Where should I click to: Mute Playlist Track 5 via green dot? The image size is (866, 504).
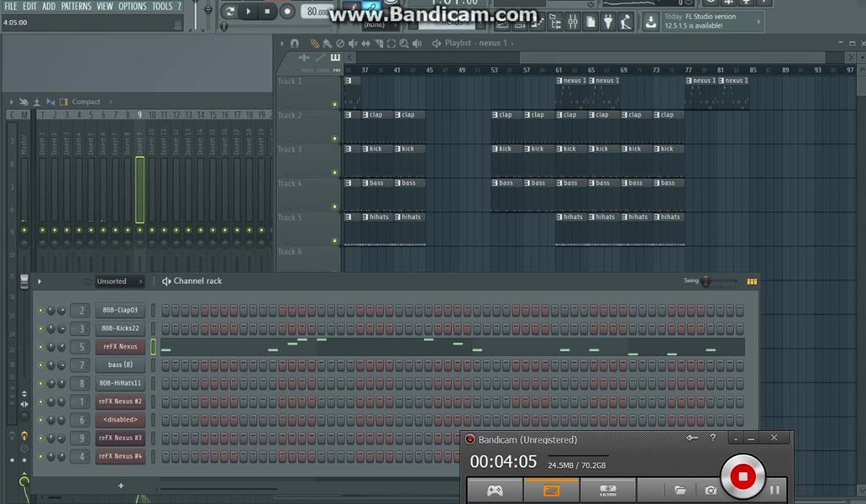click(334, 241)
